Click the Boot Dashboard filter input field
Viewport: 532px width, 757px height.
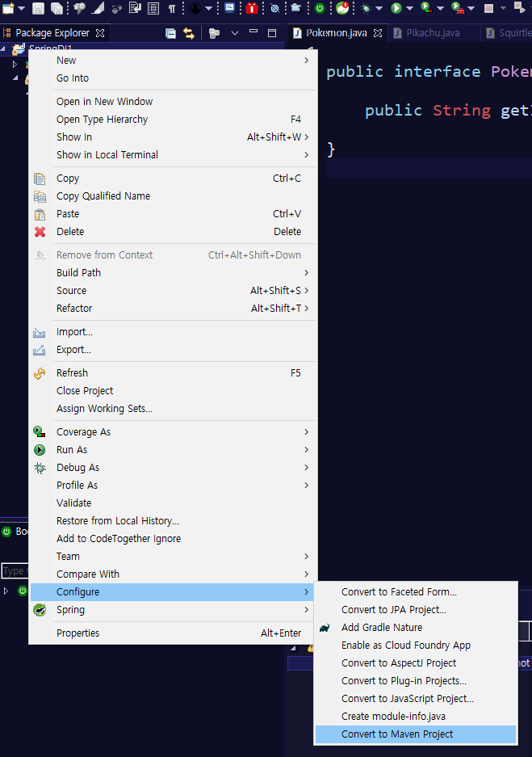point(15,571)
